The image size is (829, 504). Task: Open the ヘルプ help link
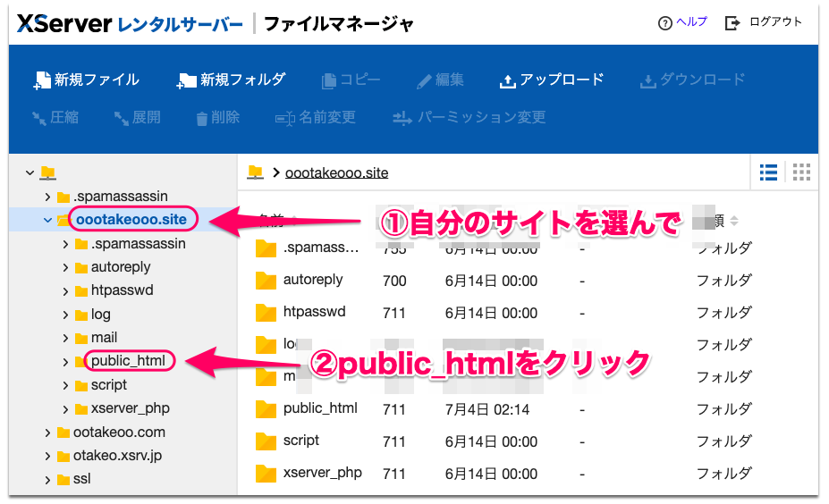pos(682,22)
